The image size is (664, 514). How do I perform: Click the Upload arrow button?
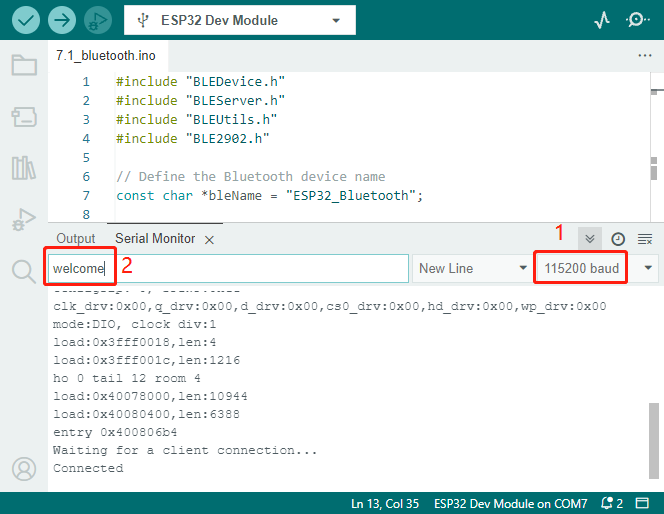(62, 20)
